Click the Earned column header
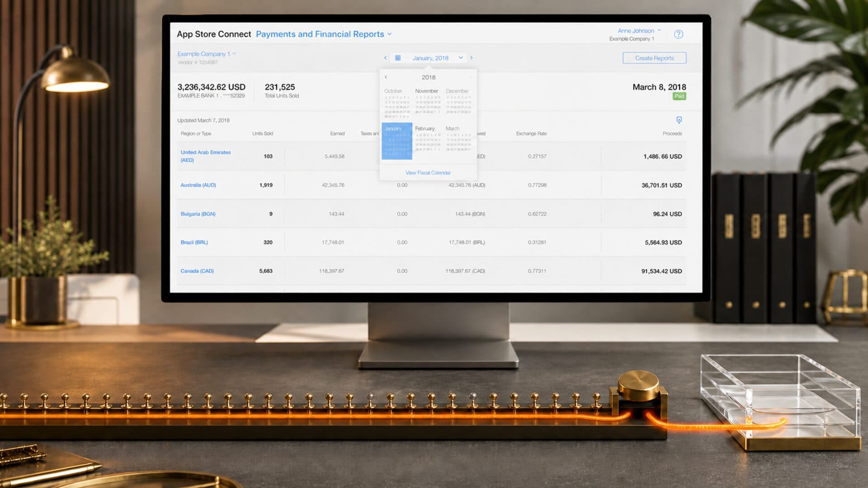Screen dimensions: 868x488 pos(337,134)
